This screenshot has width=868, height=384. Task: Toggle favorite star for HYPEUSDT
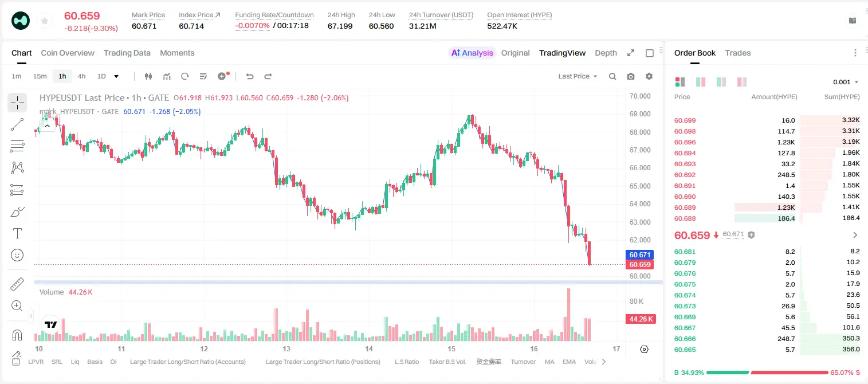pos(44,21)
